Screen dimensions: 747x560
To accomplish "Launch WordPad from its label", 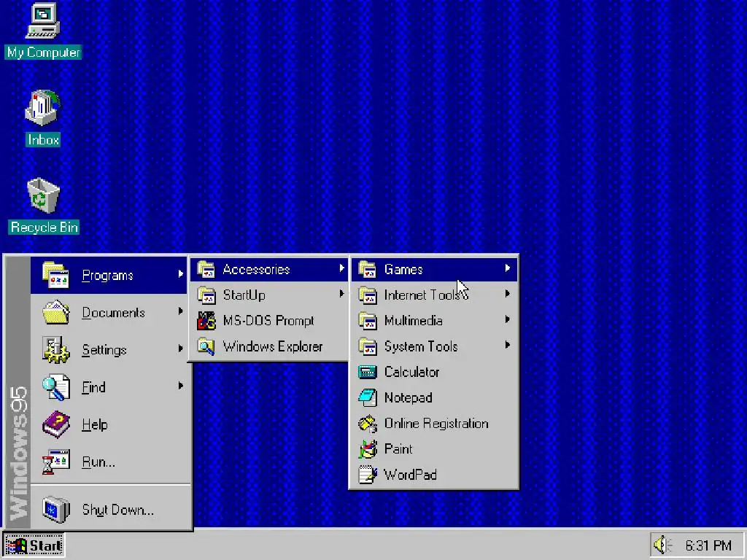I will pyautogui.click(x=410, y=475).
